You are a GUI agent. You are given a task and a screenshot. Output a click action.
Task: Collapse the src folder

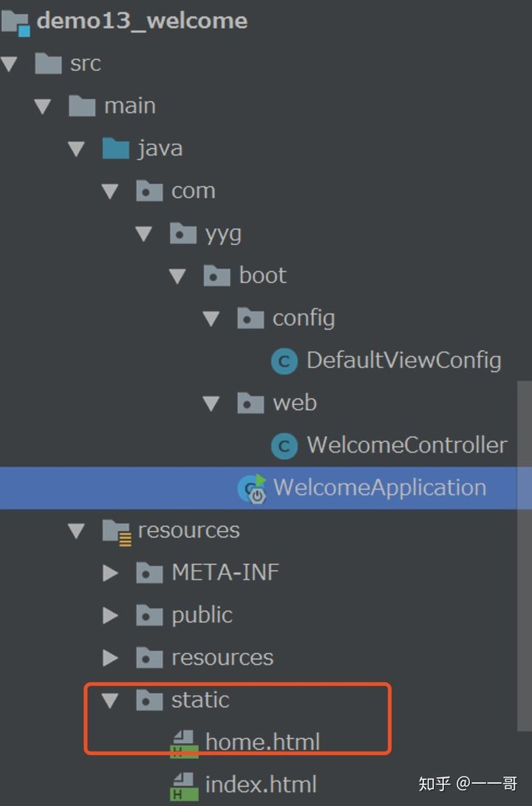(x=10, y=64)
